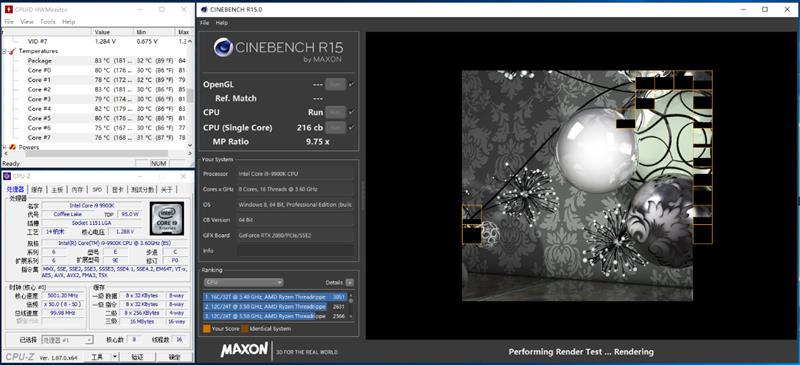800x365 pixels.
Task: Click the Details plus icon in Ranking
Action: [x=349, y=282]
